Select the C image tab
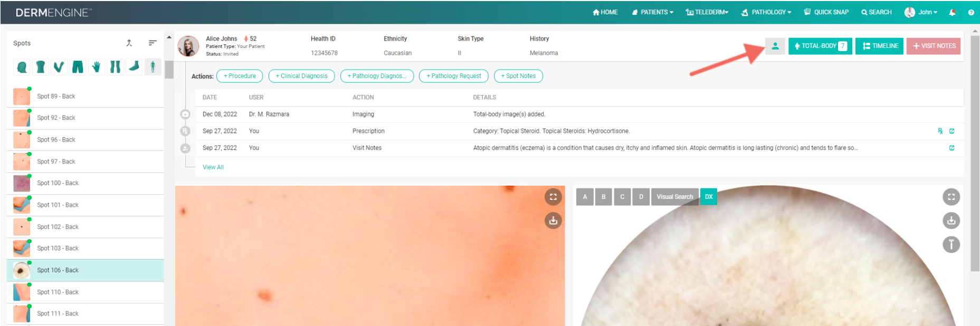Viewport: 980px width, 326px height. coord(622,197)
